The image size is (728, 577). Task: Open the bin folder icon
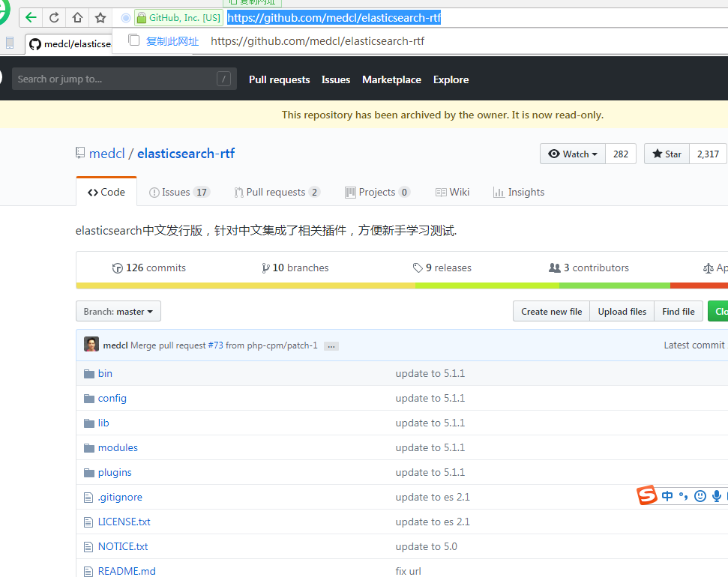pos(89,373)
